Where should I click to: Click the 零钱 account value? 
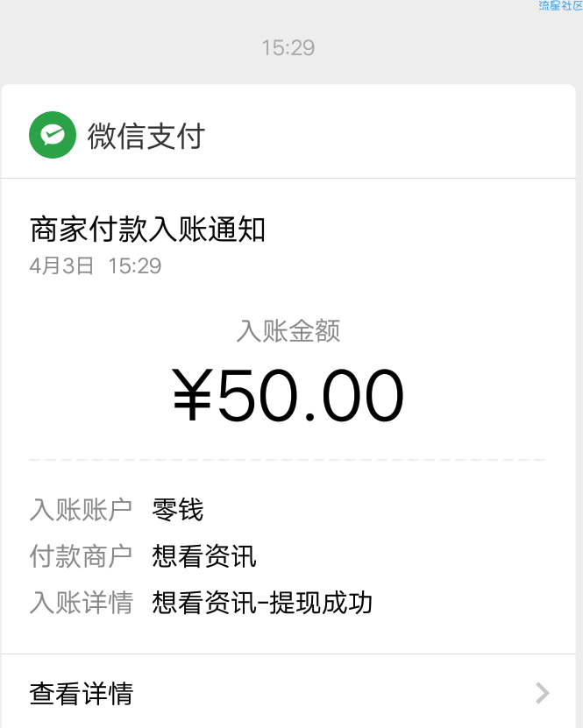178,510
